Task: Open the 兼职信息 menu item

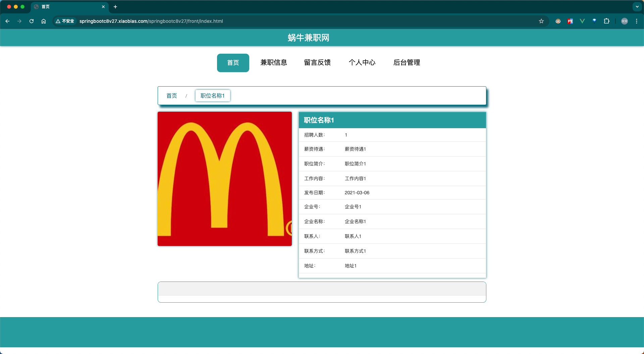Action: (x=274, y=62)
